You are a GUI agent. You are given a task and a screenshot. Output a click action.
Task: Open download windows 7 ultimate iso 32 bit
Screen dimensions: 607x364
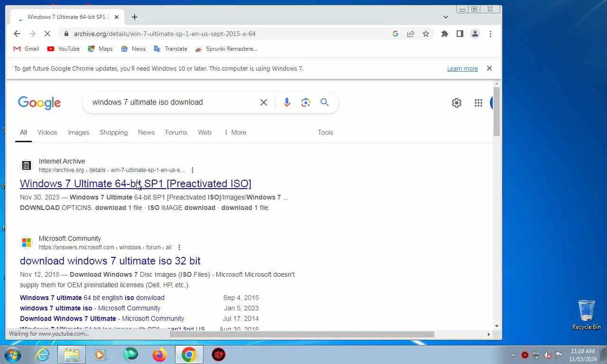click(x=110, y=261)
